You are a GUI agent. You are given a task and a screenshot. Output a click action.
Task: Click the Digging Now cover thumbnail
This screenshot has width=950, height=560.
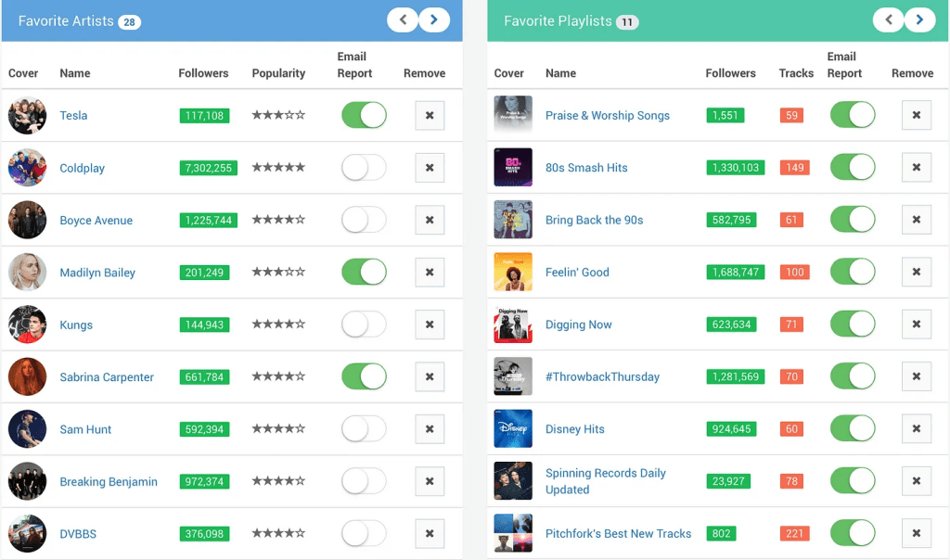[513, 325]
